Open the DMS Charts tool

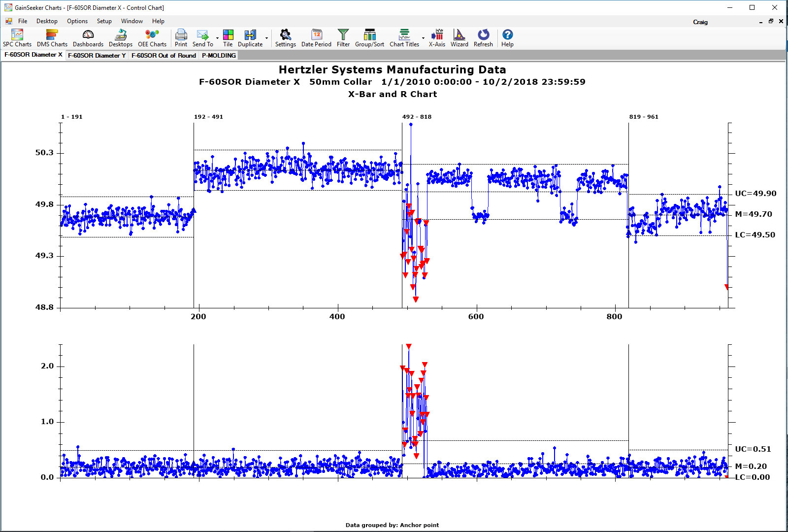(x=52, y=38)
